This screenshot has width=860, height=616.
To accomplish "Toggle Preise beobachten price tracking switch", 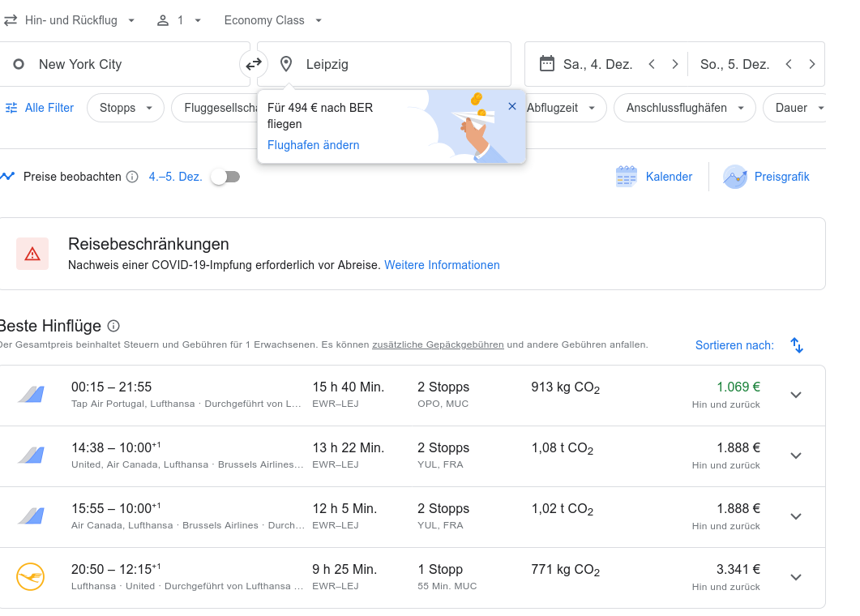I will point(226,177).
